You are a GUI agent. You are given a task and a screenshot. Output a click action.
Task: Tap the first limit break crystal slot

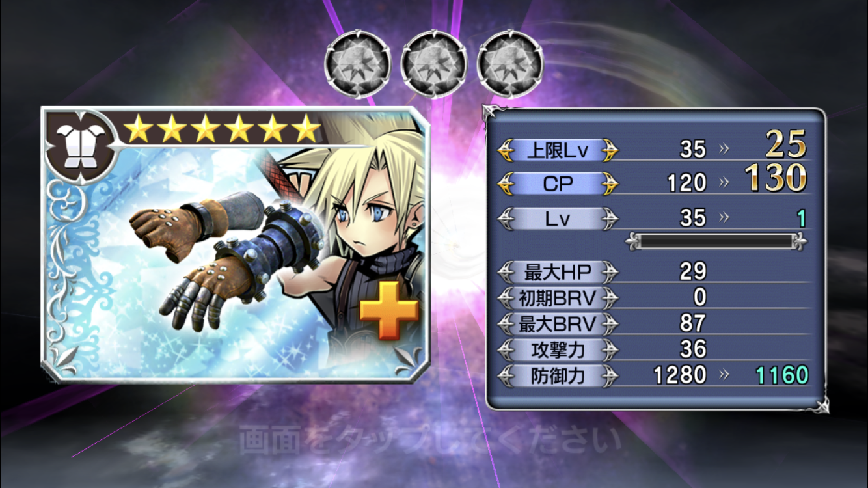pyautogui.click(x=358, y=64)
